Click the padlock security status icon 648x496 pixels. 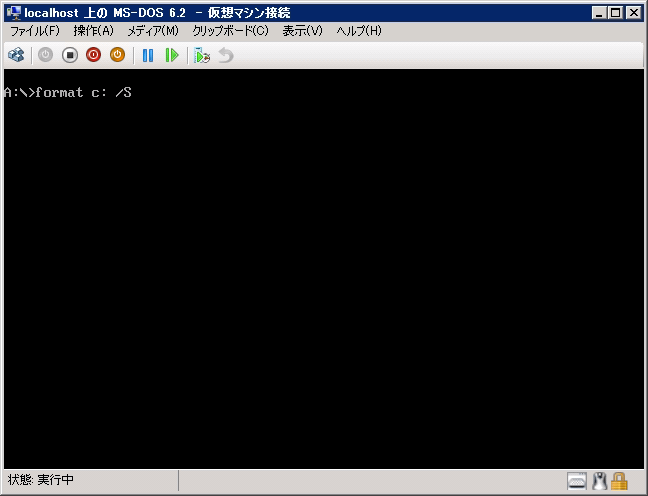click(x=619, y=481)
